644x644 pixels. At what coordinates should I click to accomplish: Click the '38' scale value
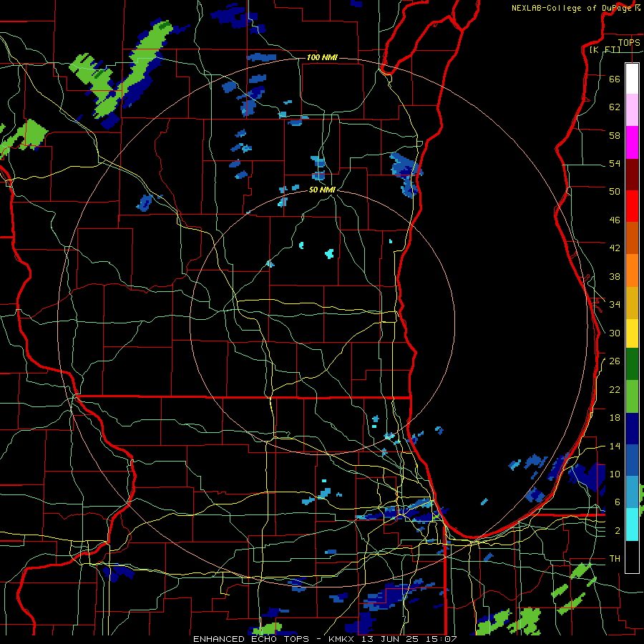pos(615,276)
